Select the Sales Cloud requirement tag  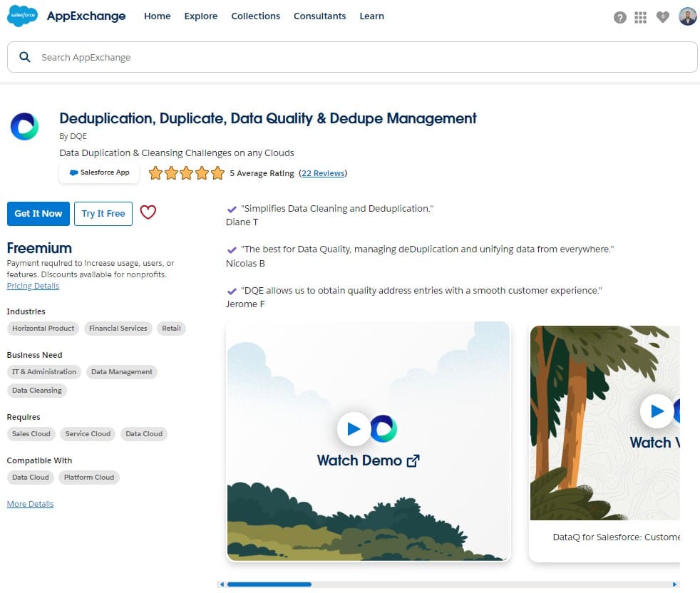(31, 433)
